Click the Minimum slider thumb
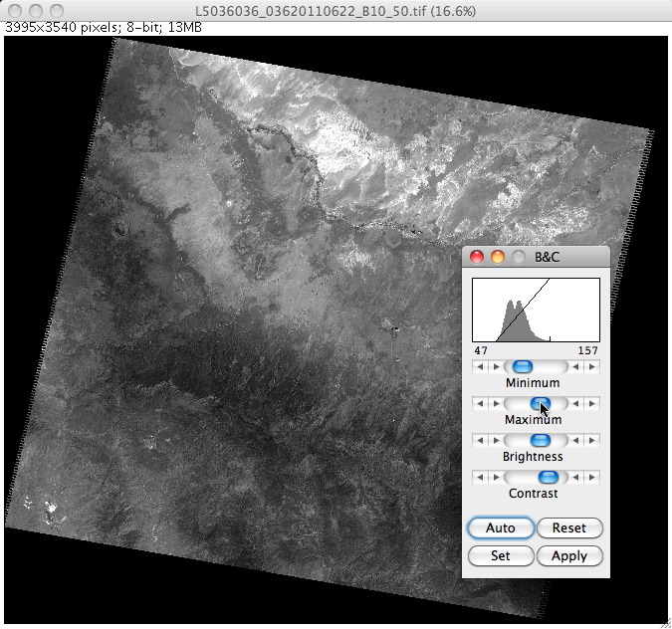The width and height of the screenshot is (672, 629). [521, 366]
